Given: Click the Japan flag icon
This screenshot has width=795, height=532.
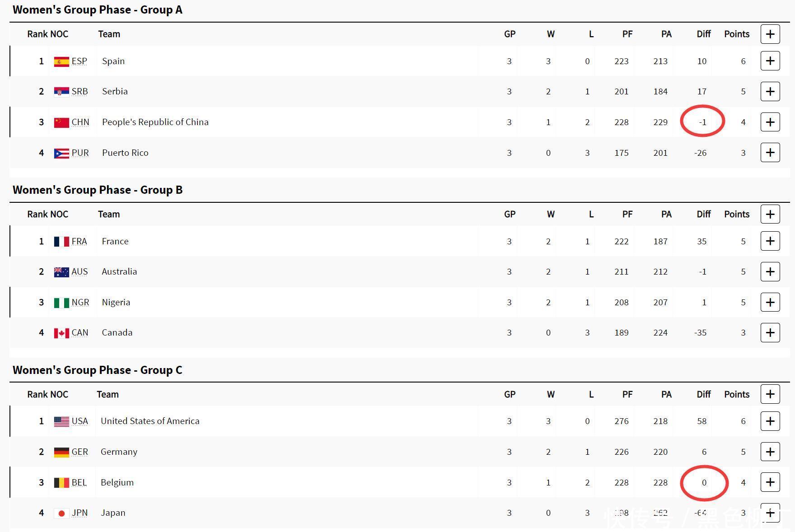Looking at the screenshot, I should tap(61, 513).
